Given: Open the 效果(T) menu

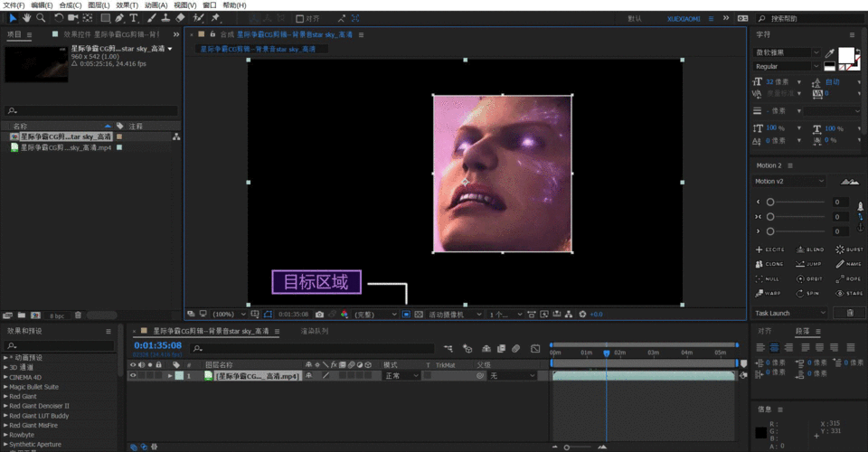Looking at the screenshot, I should 126,5.
